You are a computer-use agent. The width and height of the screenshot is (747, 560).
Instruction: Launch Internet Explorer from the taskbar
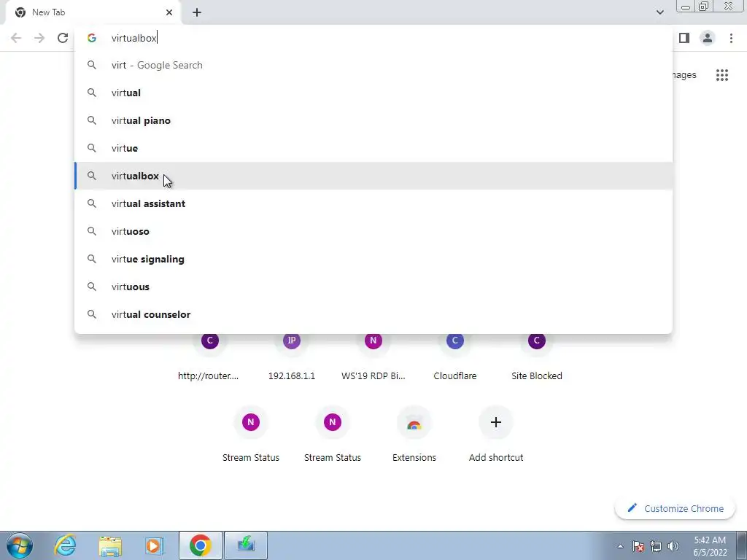click(x=65, y=545)
